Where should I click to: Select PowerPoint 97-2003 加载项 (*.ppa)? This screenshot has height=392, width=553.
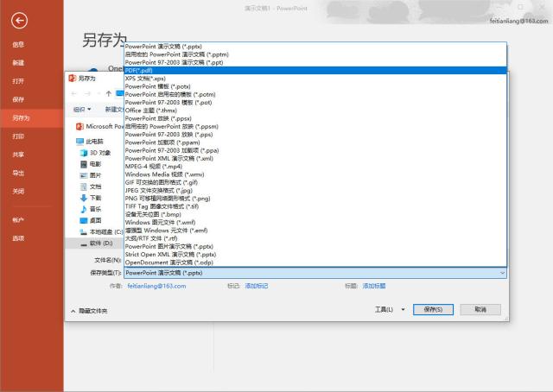click(315, 150)
